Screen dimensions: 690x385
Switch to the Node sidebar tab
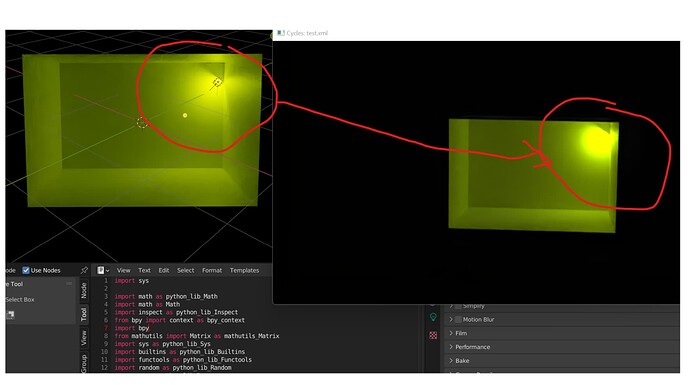(84, 290)
